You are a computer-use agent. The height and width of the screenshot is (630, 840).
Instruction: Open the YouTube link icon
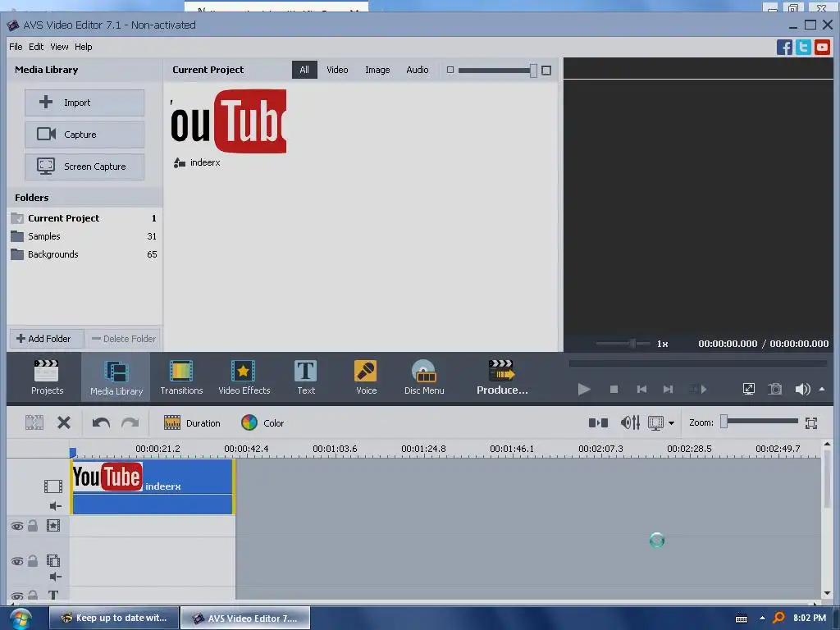[x=822, y=47]
